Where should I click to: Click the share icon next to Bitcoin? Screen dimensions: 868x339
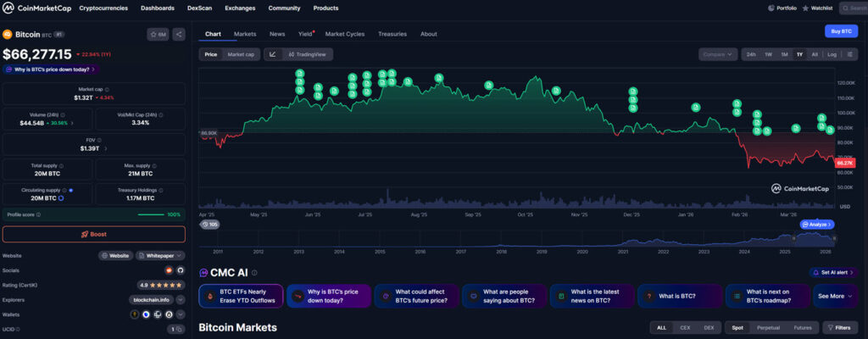click(179, 35)
